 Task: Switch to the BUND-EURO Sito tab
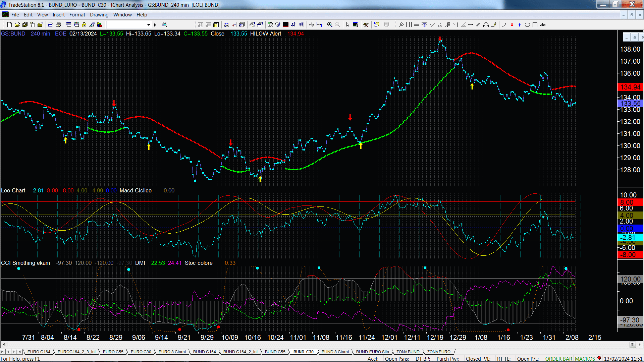[x=372, y=352]
